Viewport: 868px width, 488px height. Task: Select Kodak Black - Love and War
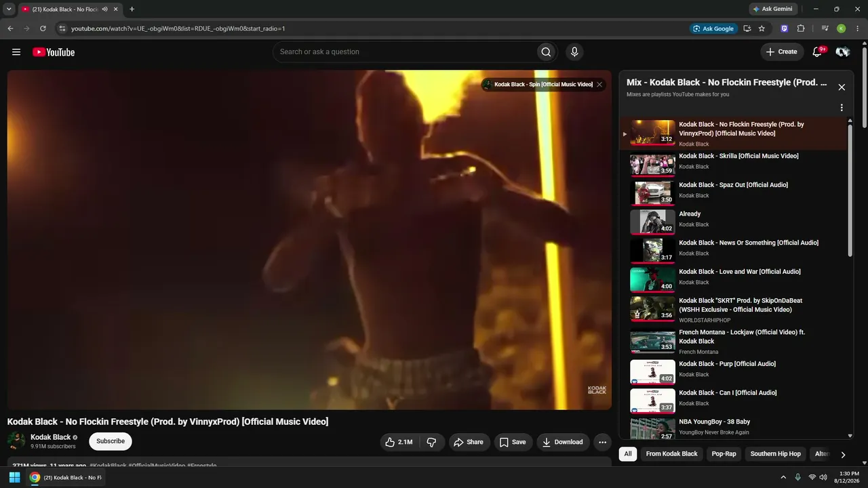pos(733,279)
